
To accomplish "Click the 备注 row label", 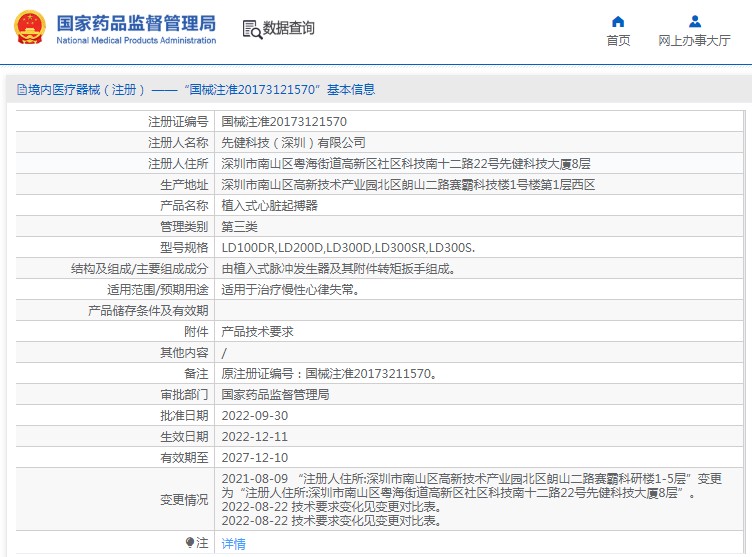I will pos(196,374).
